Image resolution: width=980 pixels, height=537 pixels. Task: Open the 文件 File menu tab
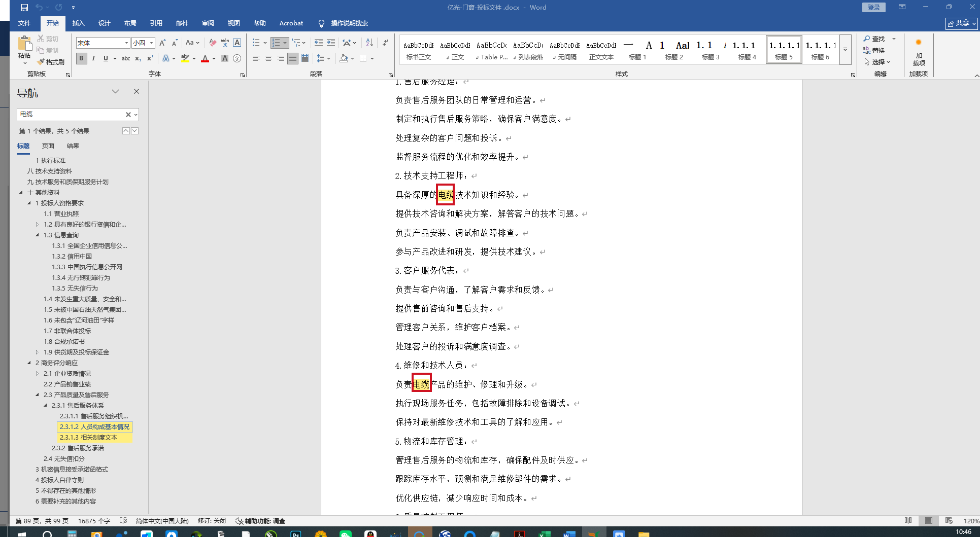pos(24,23)
